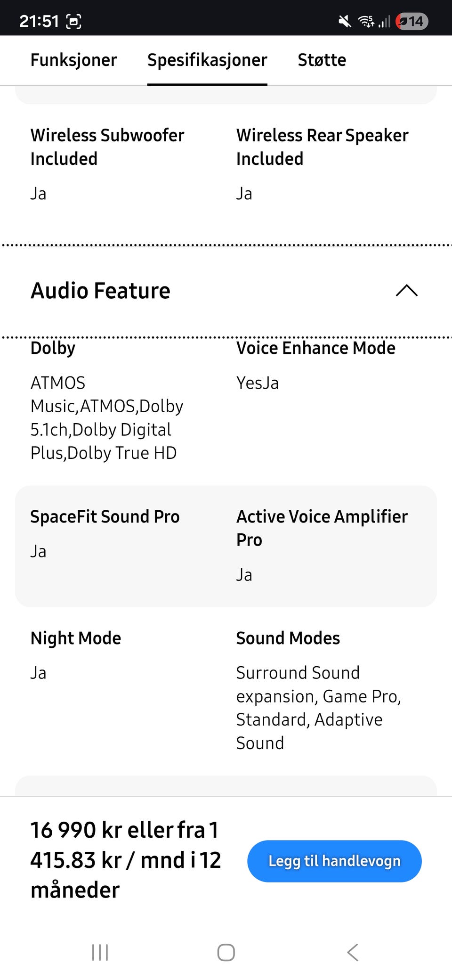Tap the 21:51 clock in status bar
The height and width of the screenshot is (980, 452).
39,21
